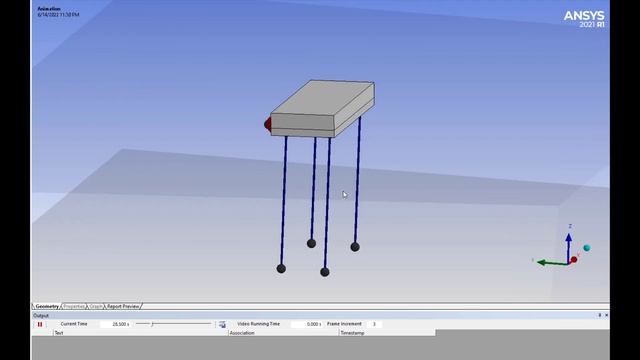This screenshot has width=640, height=360.
Task: Open the Properties tab
Action: tap(74, 306)
